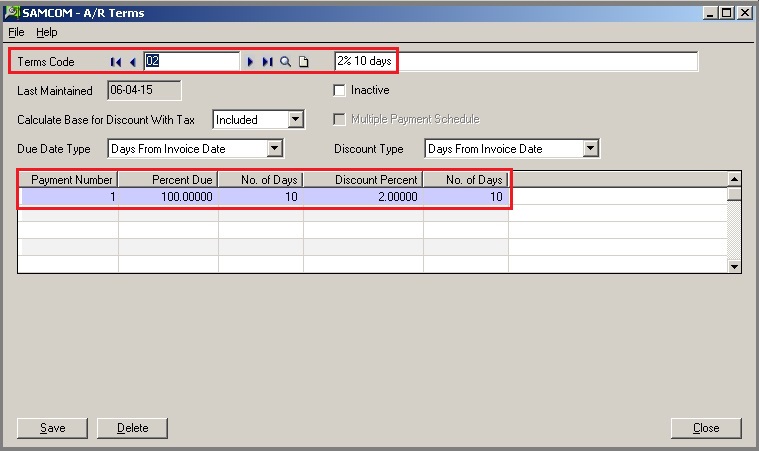Click the grid scrollbar down arrow
759x451 pixels.
734,266
